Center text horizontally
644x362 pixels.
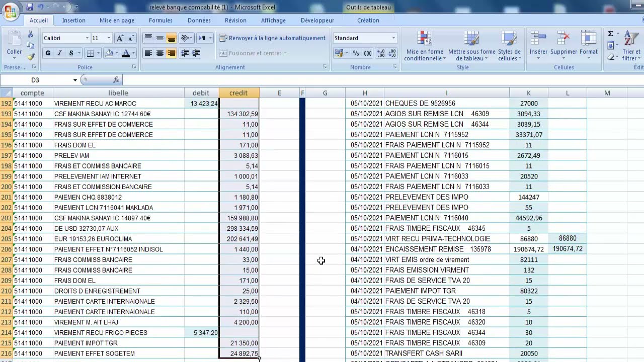tap(160, 53)
